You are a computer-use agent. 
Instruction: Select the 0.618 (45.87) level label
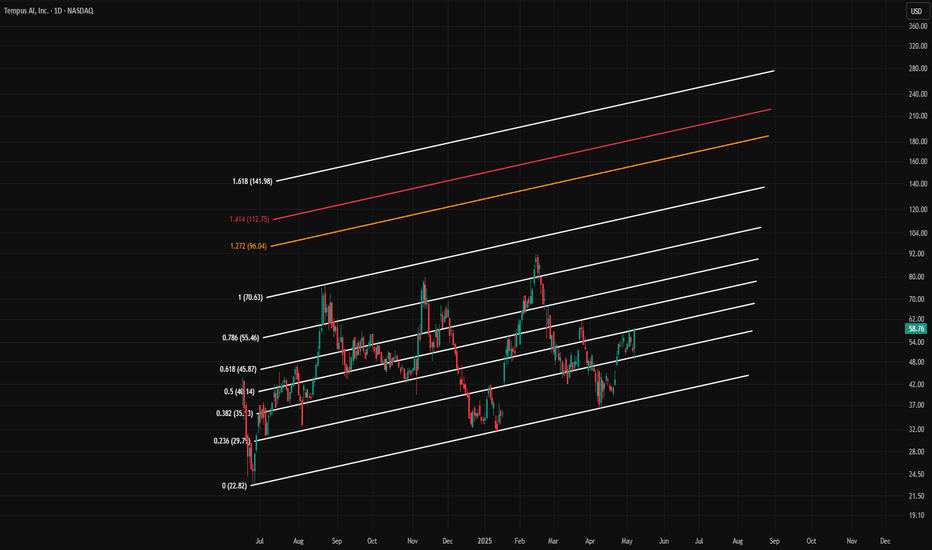point(238,369)
